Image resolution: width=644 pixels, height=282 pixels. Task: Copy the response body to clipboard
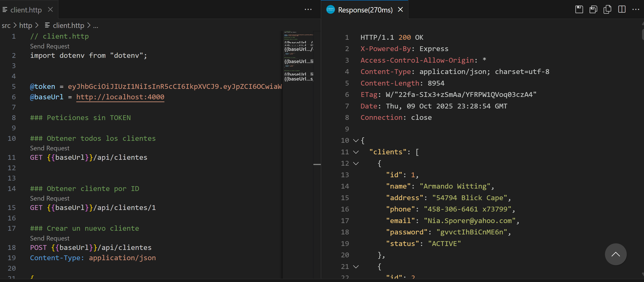click(607, 10)
